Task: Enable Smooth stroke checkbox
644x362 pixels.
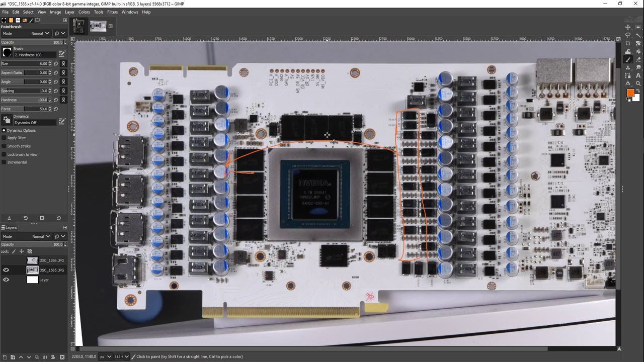Action: click(4, 146)
